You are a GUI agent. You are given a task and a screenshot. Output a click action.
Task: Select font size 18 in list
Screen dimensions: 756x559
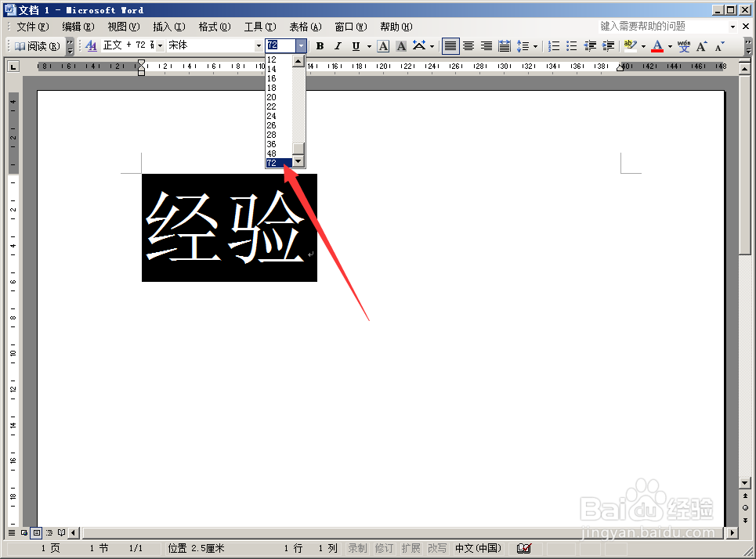click(x=279, y=88)
